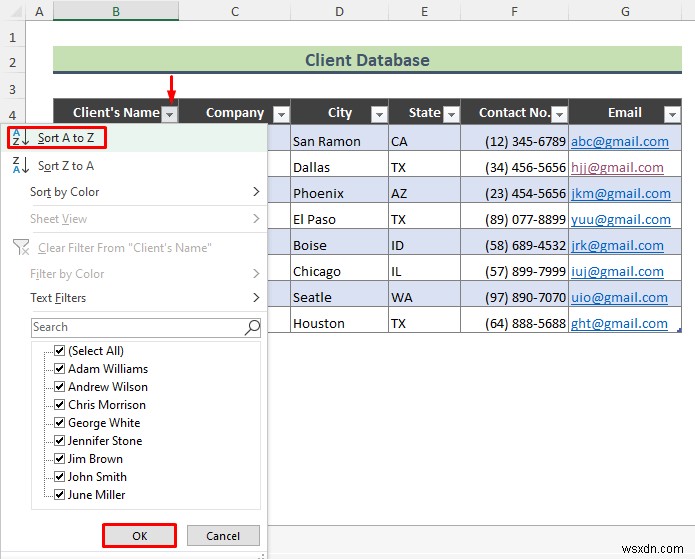This screenshot has width=695, height=559.
Task: Open the yuu@gmail.com email link
Action: pos(621,219)
